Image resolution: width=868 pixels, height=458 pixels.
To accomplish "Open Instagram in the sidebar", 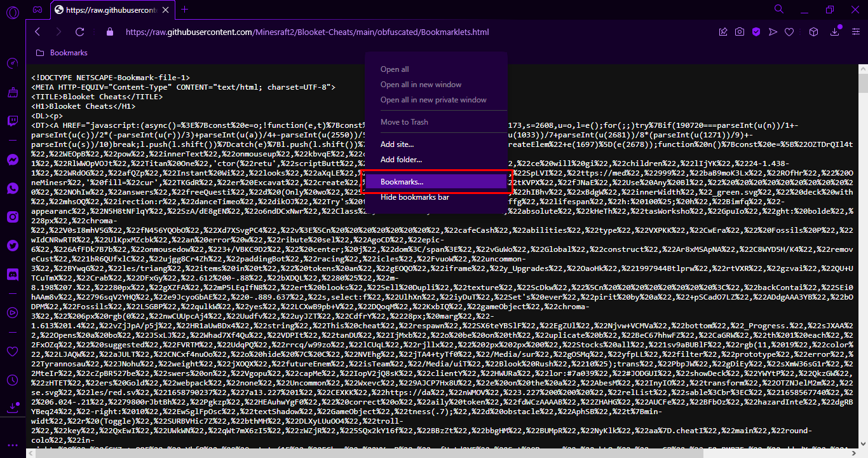I will pos(12,217).
